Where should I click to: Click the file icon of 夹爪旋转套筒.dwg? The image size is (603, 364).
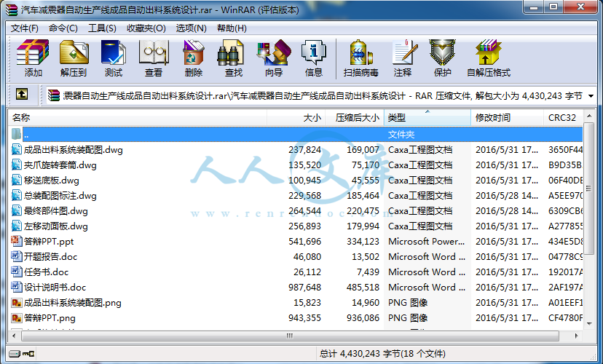(x=17, y=165)
